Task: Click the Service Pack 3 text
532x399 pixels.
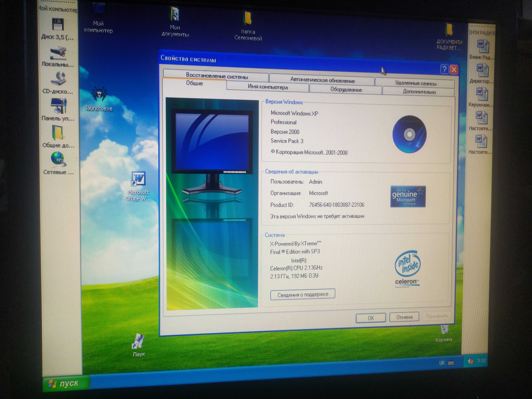Action: 287,141
